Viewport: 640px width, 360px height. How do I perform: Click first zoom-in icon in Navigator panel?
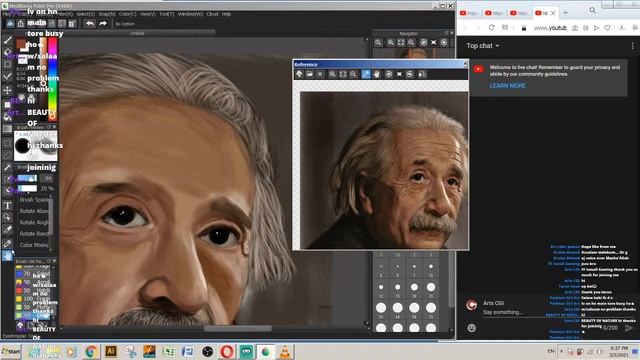coord(378,42)
